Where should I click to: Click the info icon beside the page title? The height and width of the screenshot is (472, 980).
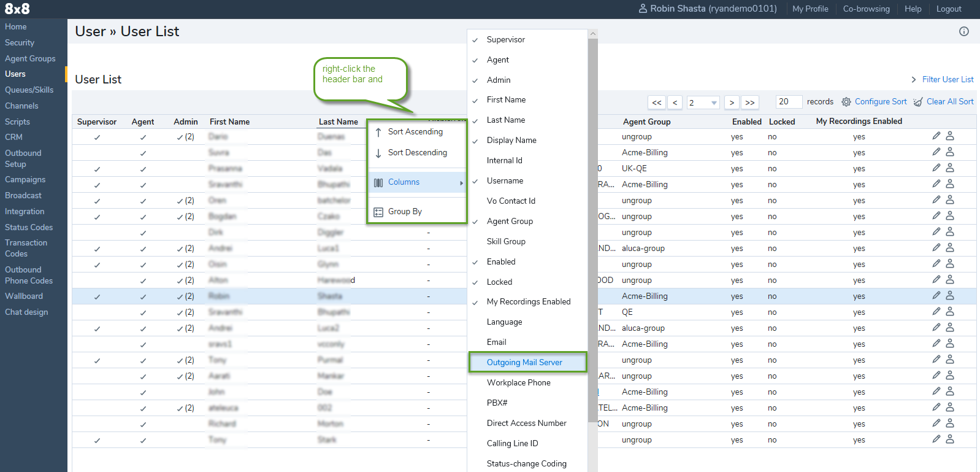(964, 31)
